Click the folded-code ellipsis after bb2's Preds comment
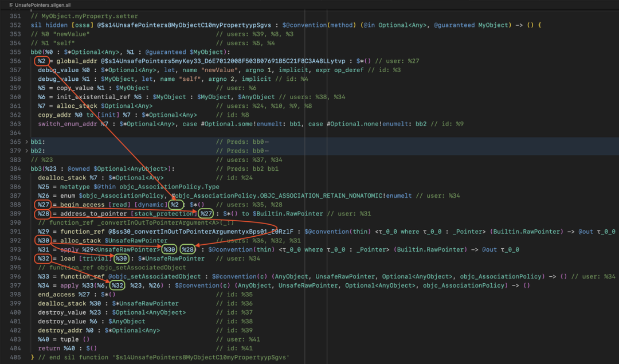Screen dimensions: 619x364 [267, 151]
